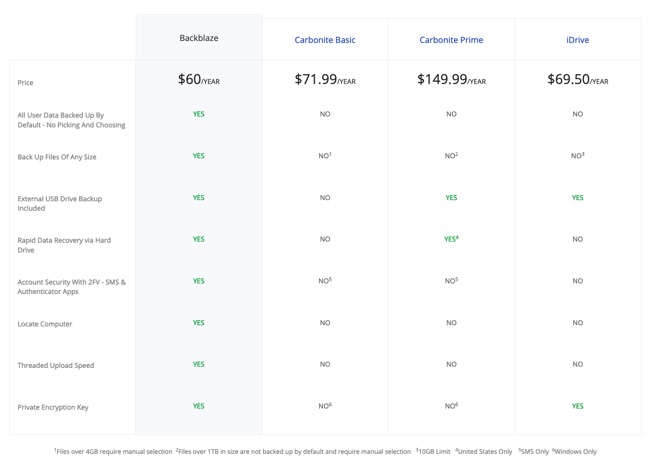Image resolution: width=664 pixels, height=462 pixels.
Task: Click footnote 'Files over 4GB require manual selection'
Action: click(x=113, y=451)
